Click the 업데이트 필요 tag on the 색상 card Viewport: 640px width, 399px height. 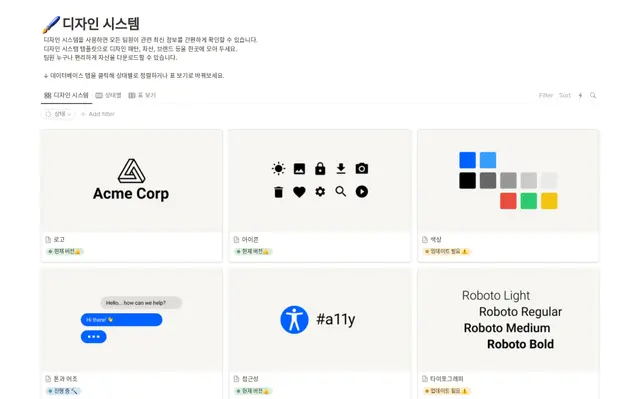click(447, 251)
